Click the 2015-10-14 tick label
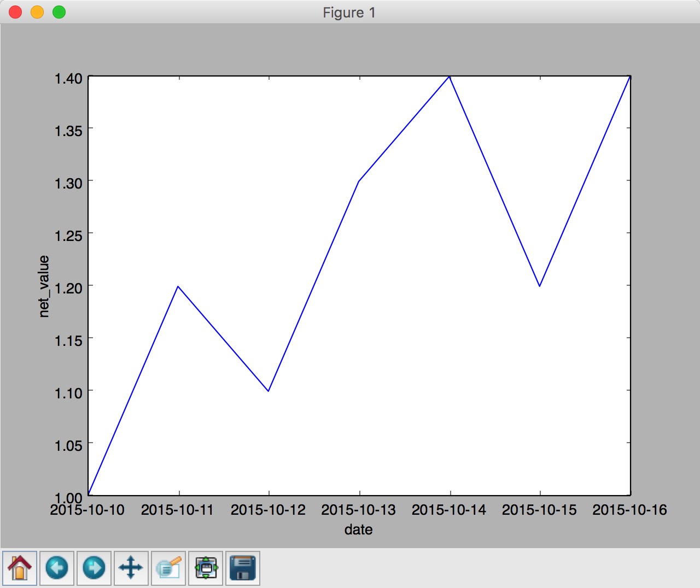700x588 pixels. (449, 510)
